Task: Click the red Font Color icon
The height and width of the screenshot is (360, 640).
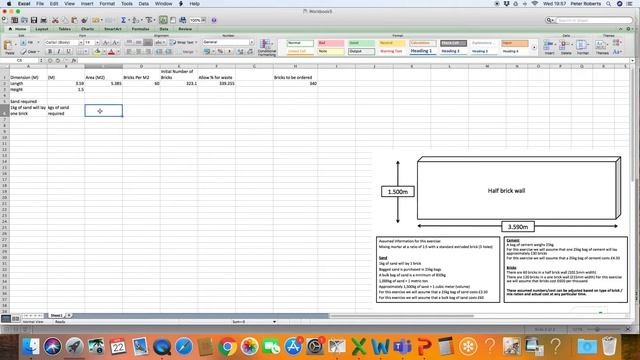Action: pyautogui.click(x=111, y=51)
